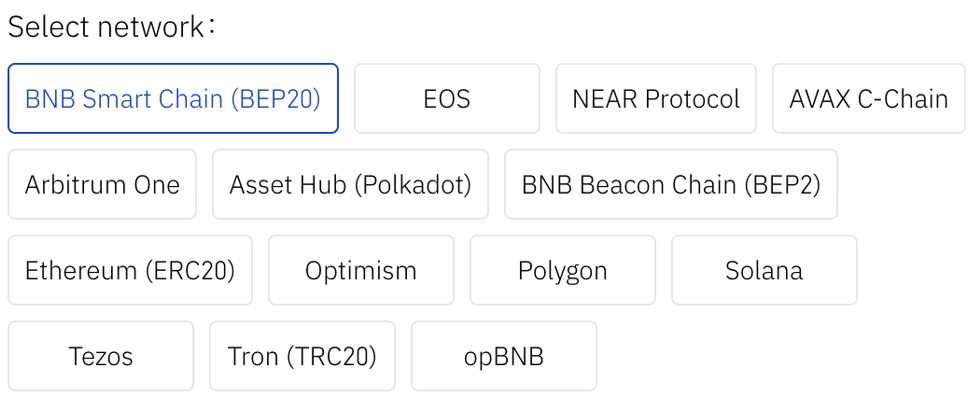Set network to BEP2 Beacon Chain
The image size is (976, 397).
671,184
